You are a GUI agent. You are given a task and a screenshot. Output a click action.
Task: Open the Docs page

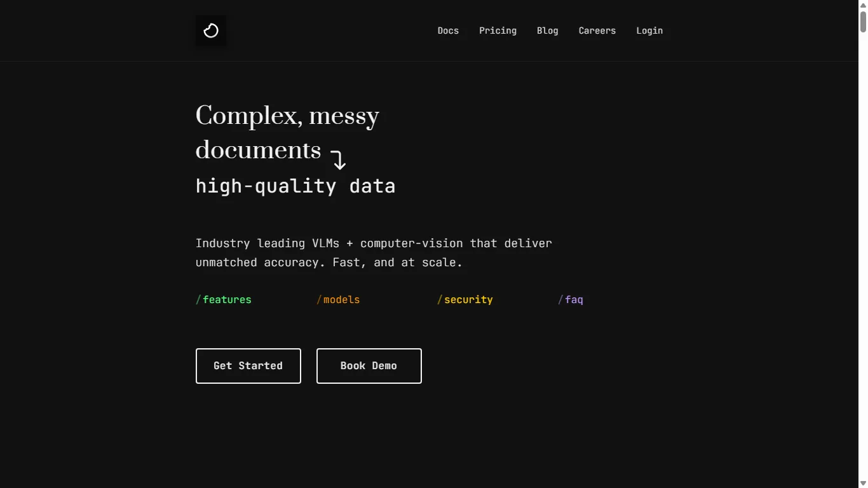(x=448, y=30)
